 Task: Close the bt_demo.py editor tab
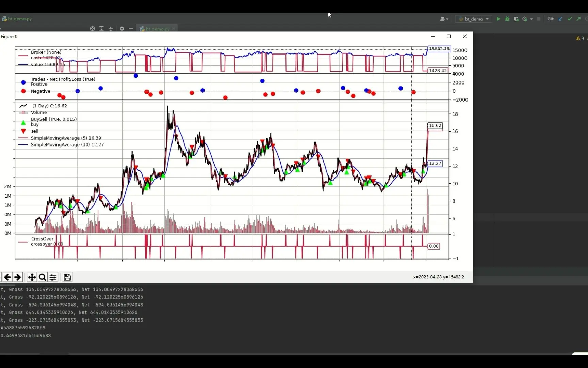tap(174, 29)
